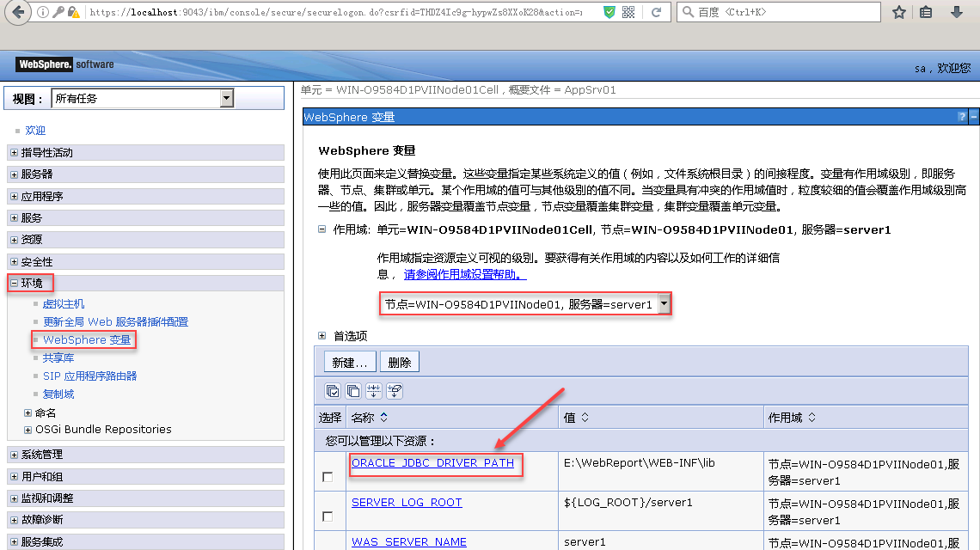The width and height of the screenshot is (980, 550).
Task: Expand the 服务器 section
Action: click(15, 174)
